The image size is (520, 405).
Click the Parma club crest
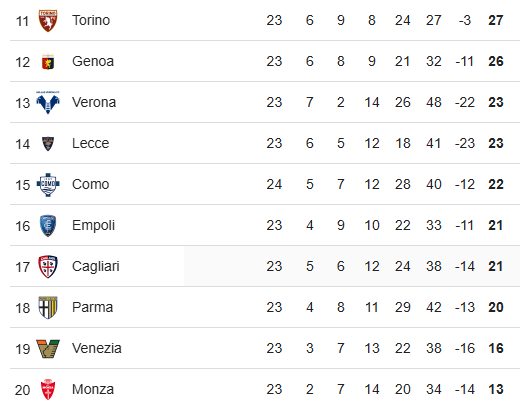pyautogui.click(x=48, y=308)
